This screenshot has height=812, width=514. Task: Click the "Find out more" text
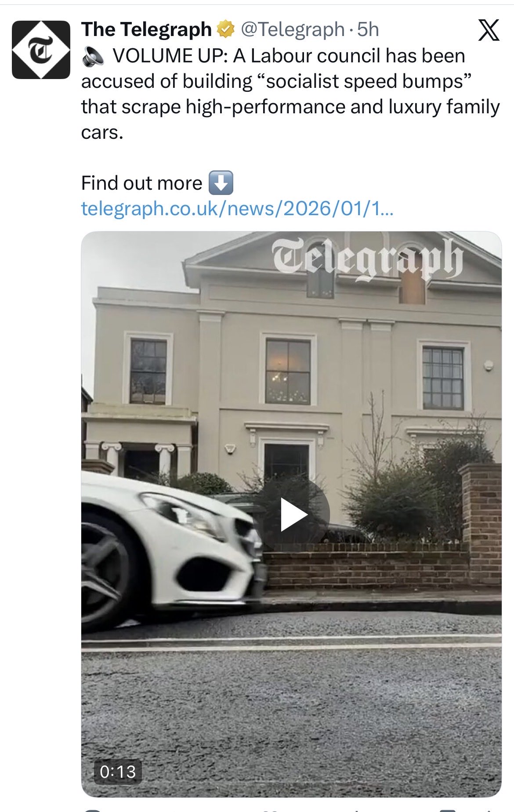pyautogui.click(x=141, y=183)
